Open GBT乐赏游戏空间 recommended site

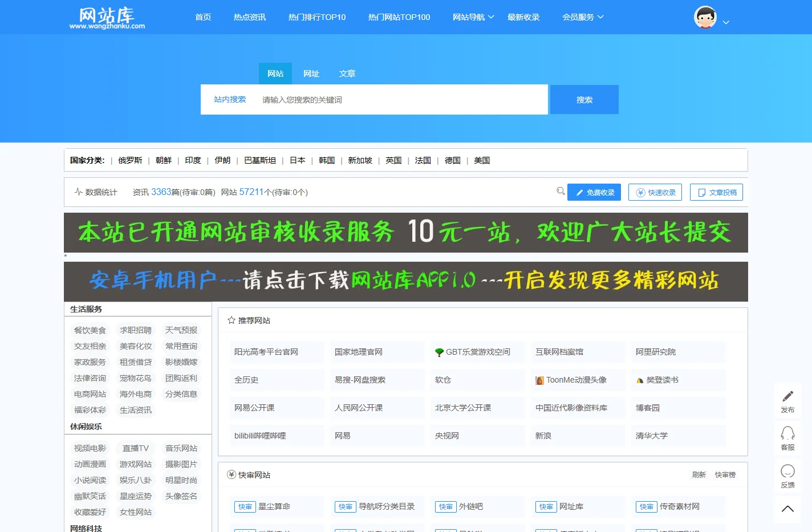pyautogui.click(x=478, y=352)
